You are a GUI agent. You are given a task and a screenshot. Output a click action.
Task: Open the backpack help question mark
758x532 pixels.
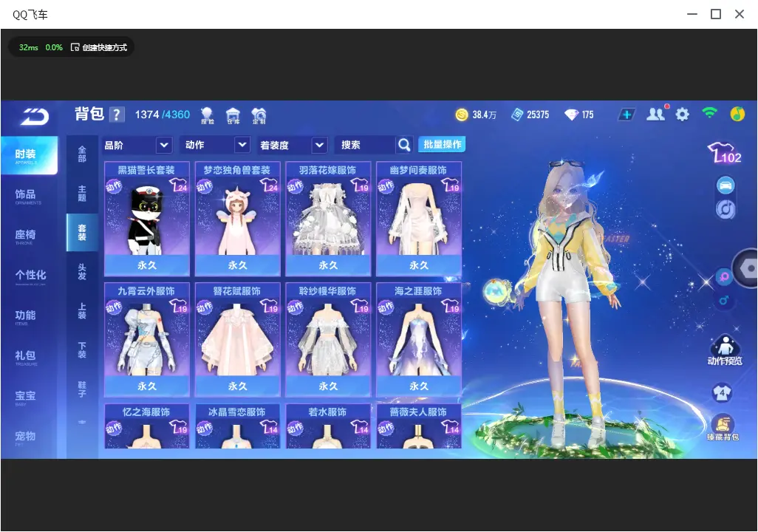[117, 115]
